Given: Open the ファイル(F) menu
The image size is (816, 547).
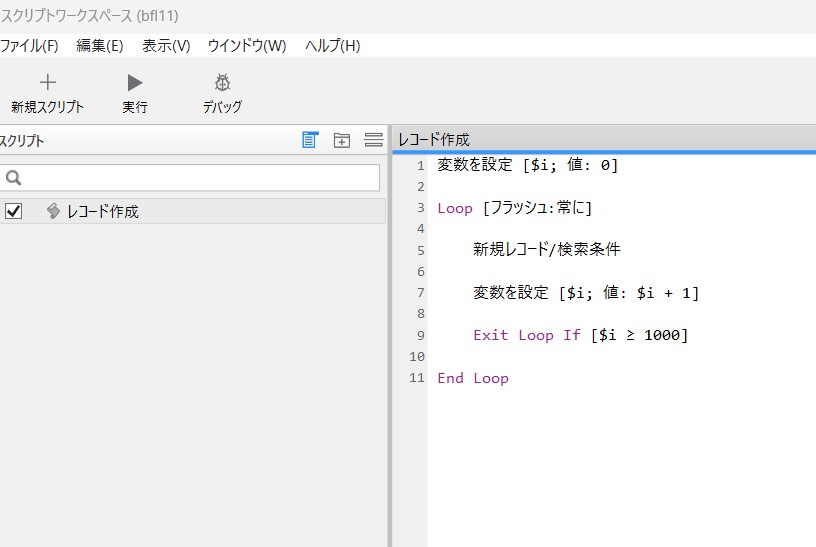Looking at the screenshot, I should point(29,46).
